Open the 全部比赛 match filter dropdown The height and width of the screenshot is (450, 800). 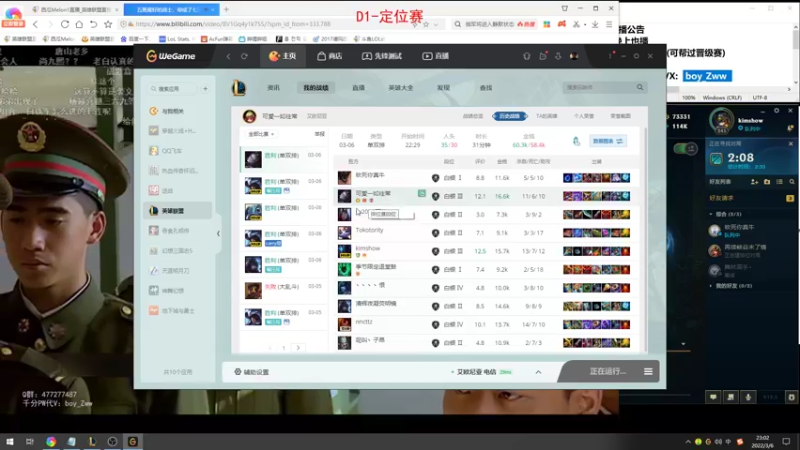coord(262,134)
